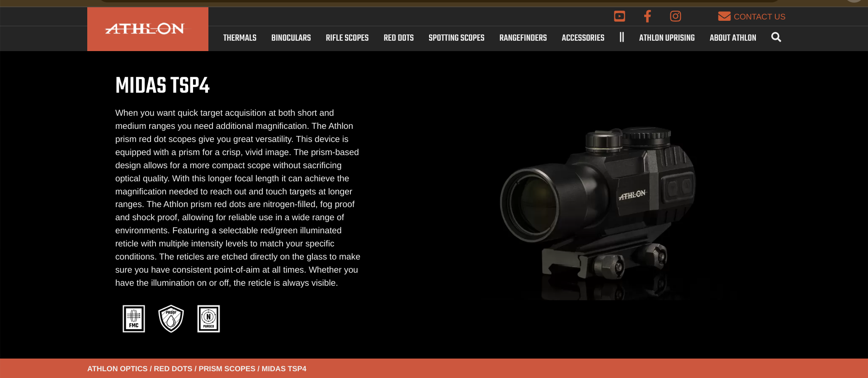Image resolution: width=868 pixels, height=378 pixels.
Task: Open the Accessories menu
Action: (583, 38)
